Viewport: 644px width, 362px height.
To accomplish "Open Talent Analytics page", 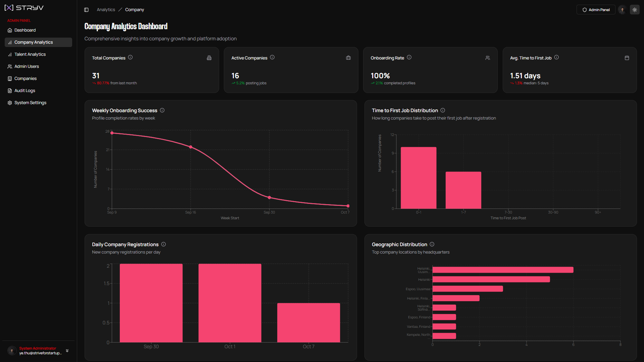I will pos(38,54).
